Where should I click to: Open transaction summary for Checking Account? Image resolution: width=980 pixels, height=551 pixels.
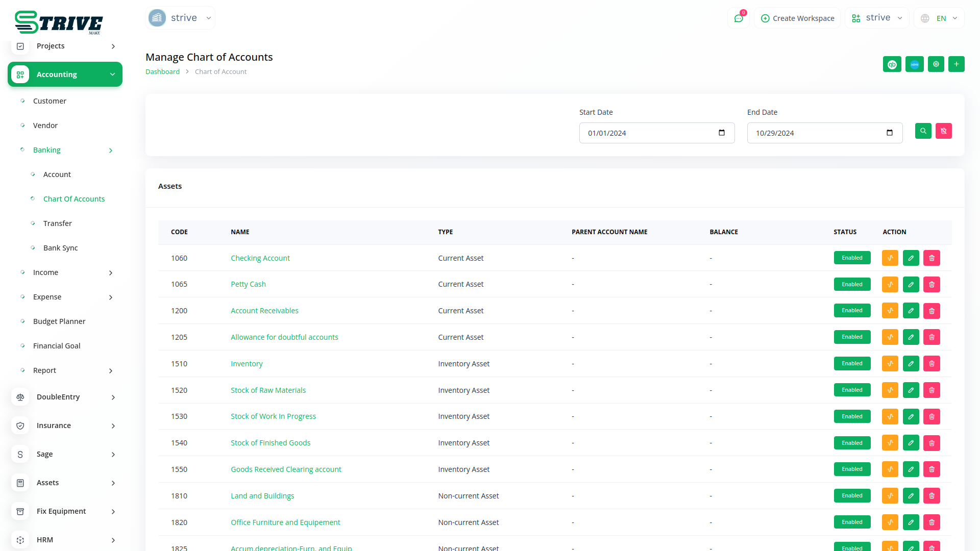pyautogui.click(x=890, y=258)
